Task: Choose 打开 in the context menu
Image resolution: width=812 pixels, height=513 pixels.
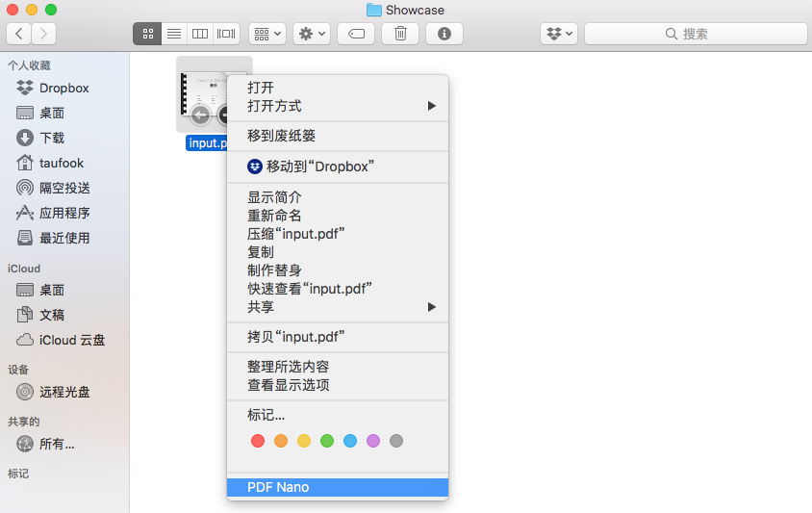Action: 338,88
